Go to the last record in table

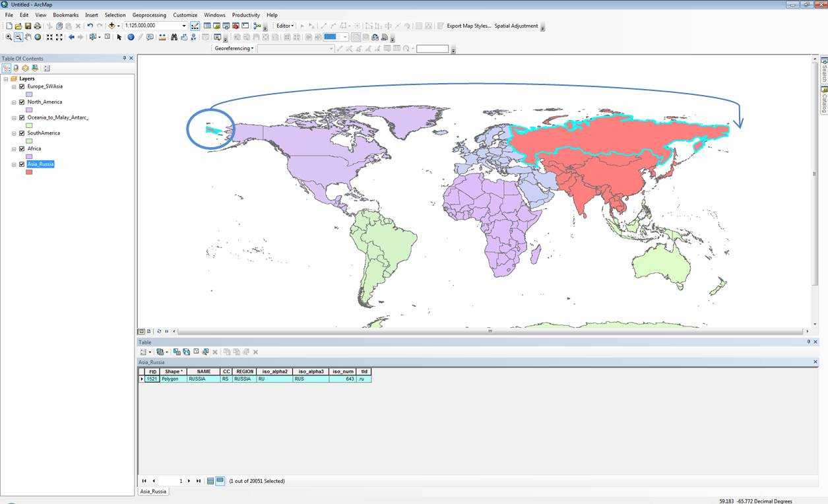[198, 481]
